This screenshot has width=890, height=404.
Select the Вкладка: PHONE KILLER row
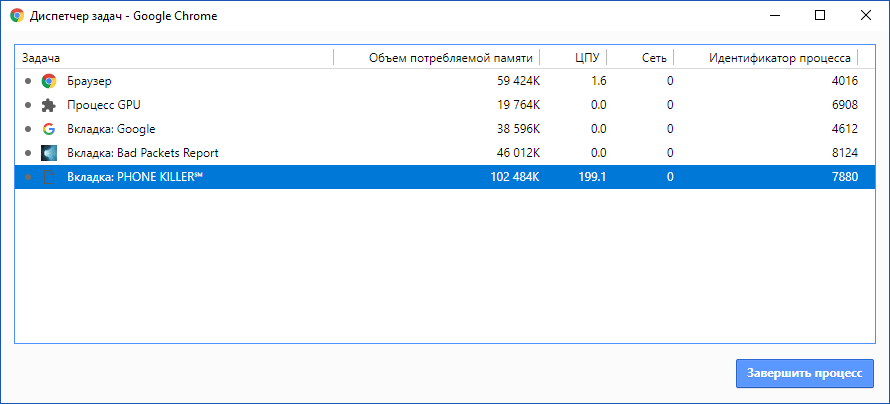click(444, 177)
